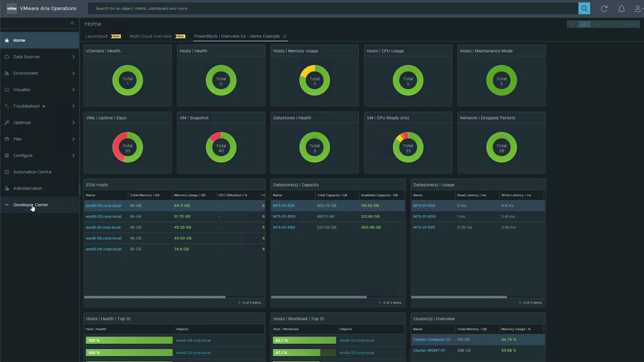Collapse the left navigation sidebar
This screenshot has height=362, width=644.
72,23
